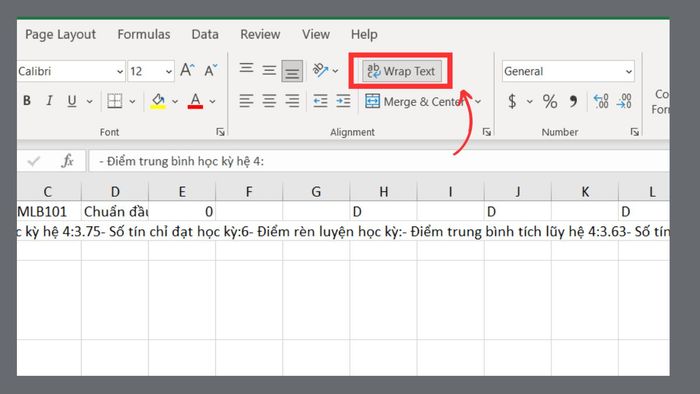Screen dimensions: 700x394
Task: Expand Merge & Center options arrow
Action: [x=478, y=102]
